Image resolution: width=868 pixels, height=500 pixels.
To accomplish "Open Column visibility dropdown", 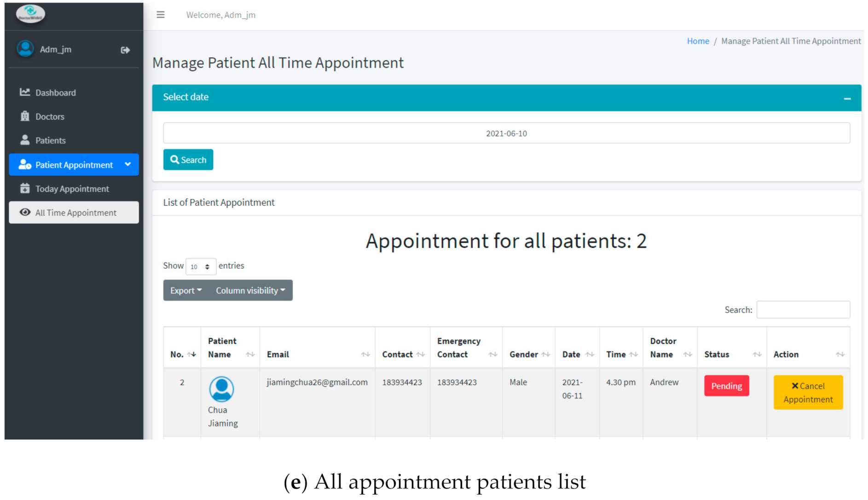I will (250, 291).
